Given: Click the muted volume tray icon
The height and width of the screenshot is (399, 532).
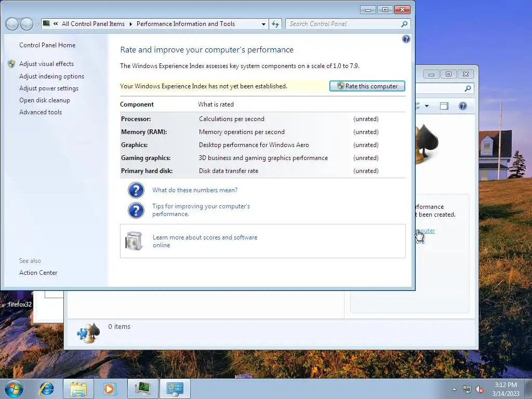Looking at the screenshot, I should pyautogui.click(x=480, y=390).
